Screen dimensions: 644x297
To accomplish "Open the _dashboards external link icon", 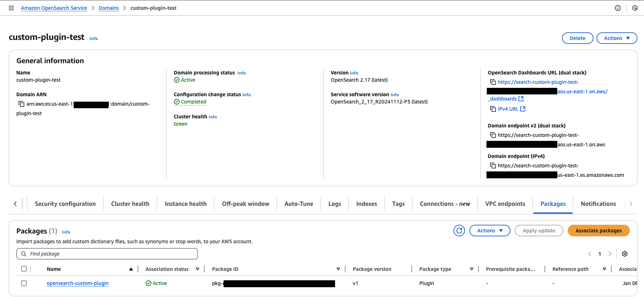I will pyautogui.click(x=521, y=99).
